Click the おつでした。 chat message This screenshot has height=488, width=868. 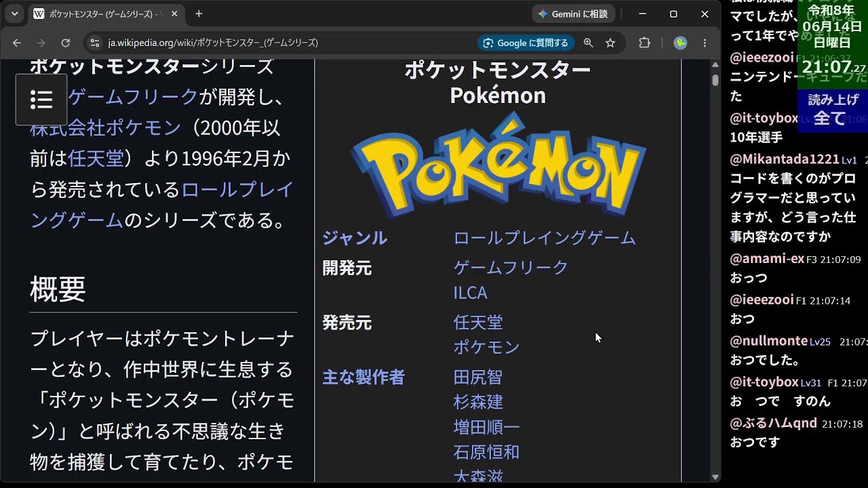pyautogui.click(x=765, y=361)
